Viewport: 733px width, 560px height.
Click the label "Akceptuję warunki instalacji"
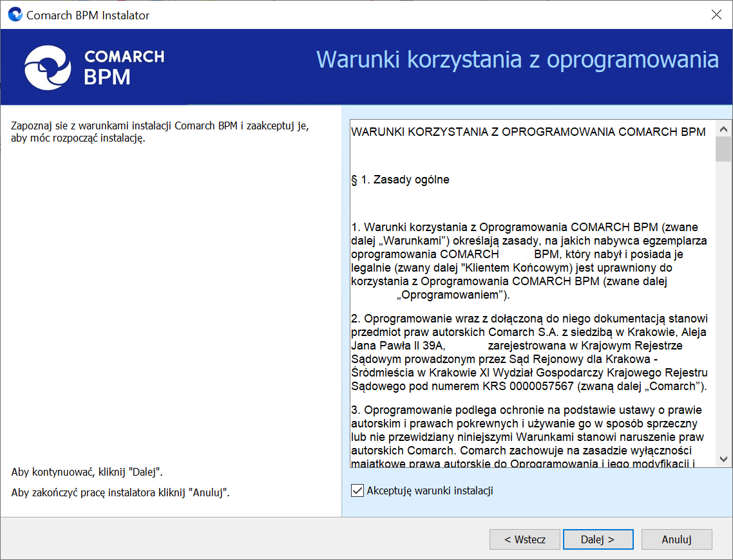pyautogui.click(x=430, y=490)
